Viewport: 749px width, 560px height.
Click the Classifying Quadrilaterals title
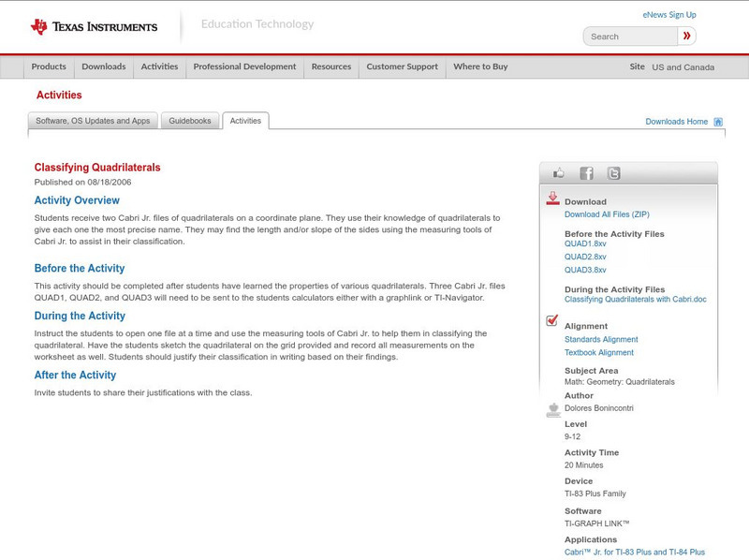[x=97, y=168]
